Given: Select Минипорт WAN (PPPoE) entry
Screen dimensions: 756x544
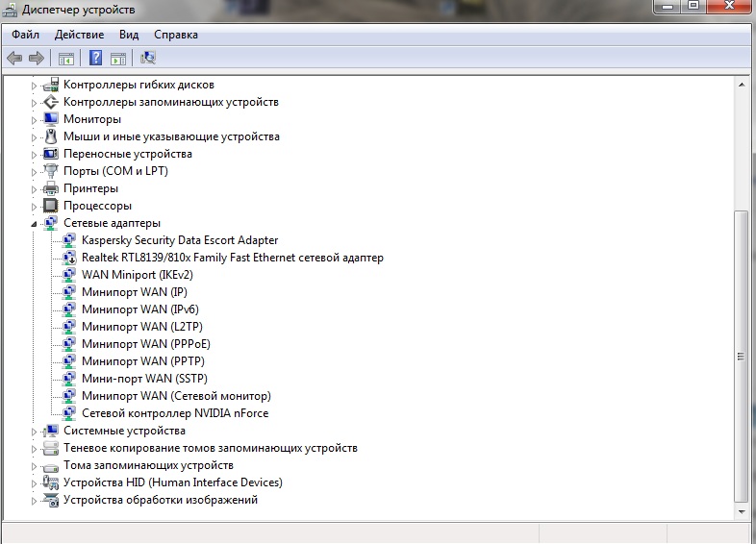Looking at the screenshot, I should 146,344.
